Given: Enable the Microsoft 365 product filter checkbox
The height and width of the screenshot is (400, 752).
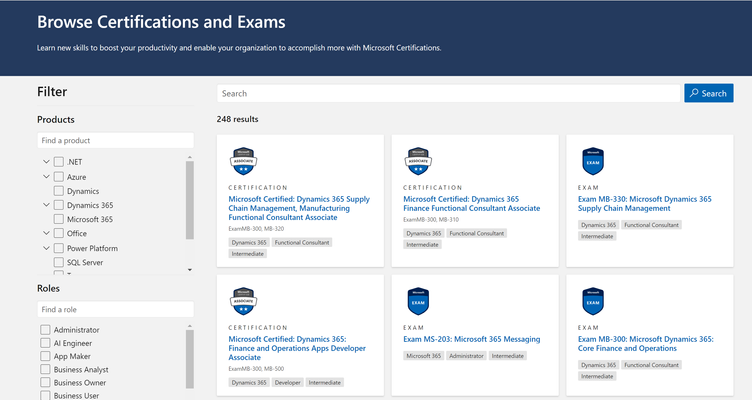Looking at the screenshot, I should tap(59, 219).
